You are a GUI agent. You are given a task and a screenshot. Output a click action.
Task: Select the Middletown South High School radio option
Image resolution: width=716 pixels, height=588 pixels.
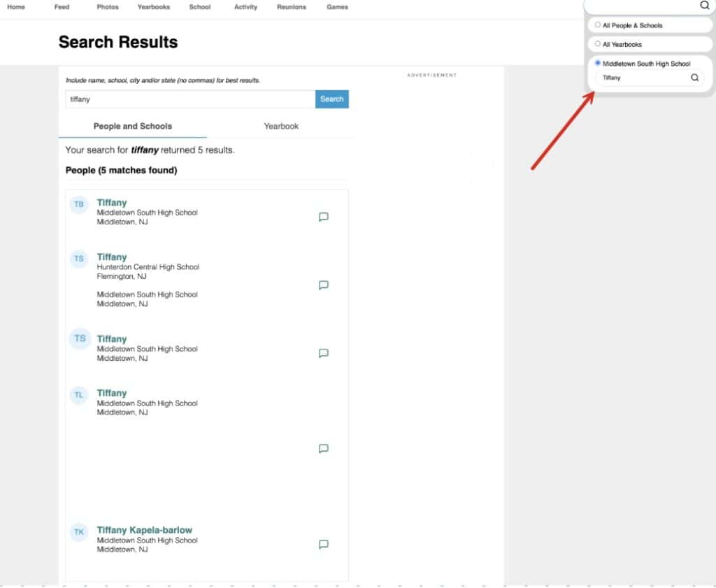tap(598, 63)
